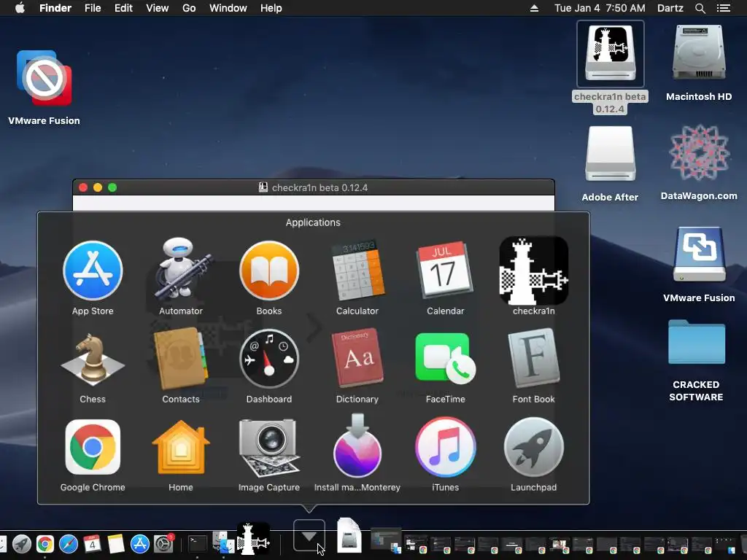The height and width of the screenshot is (560, 747).
Task: Open the Calendar app in the Applications stack
Action: pos(446,271)
